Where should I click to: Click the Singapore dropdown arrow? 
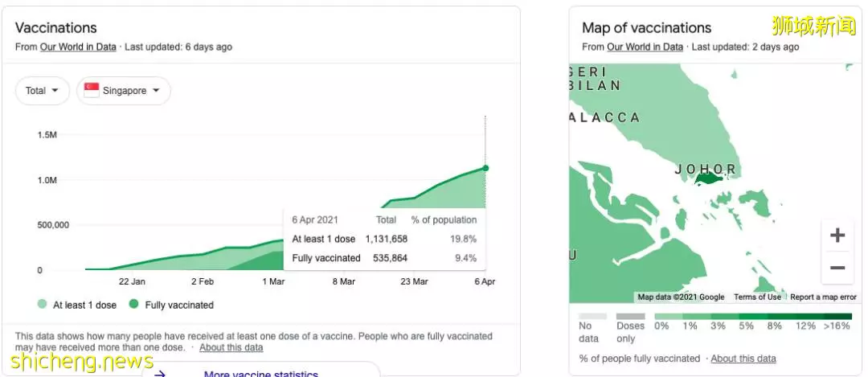(x=156, y=90)
